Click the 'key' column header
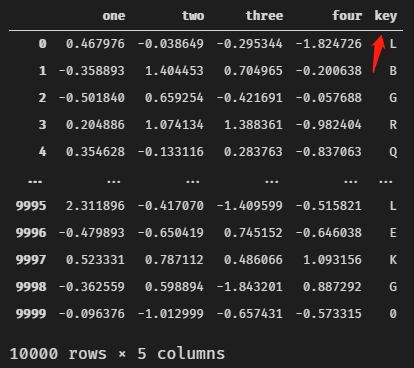Image resolution: width=414 pixels, height=368 pixels. coord(386,16)
